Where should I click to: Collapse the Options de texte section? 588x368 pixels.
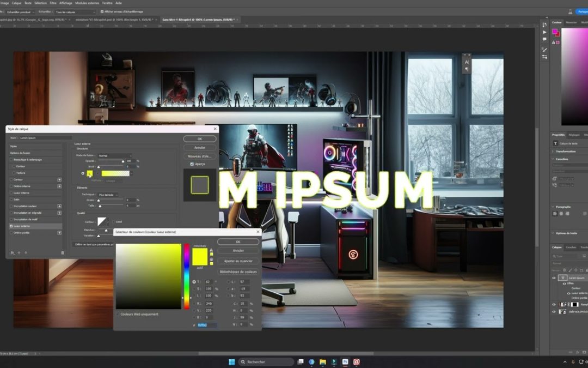pyautogui.click(x=553, y=233)
